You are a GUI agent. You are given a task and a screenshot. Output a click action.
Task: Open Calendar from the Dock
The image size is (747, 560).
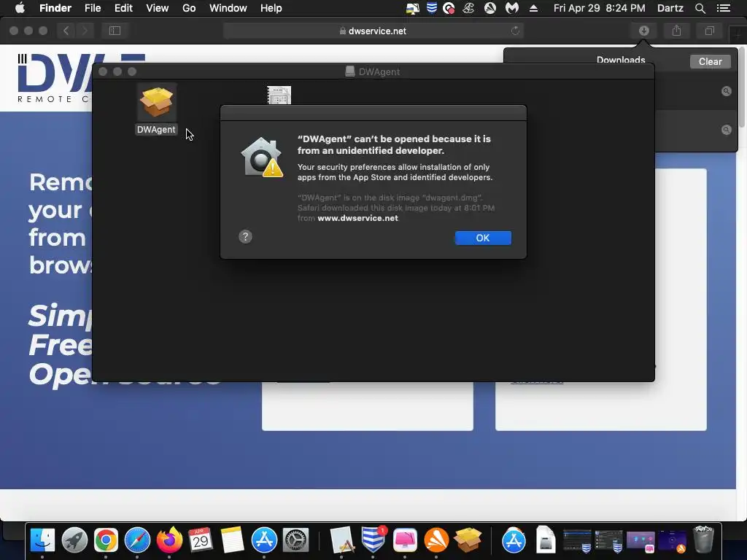201,540
